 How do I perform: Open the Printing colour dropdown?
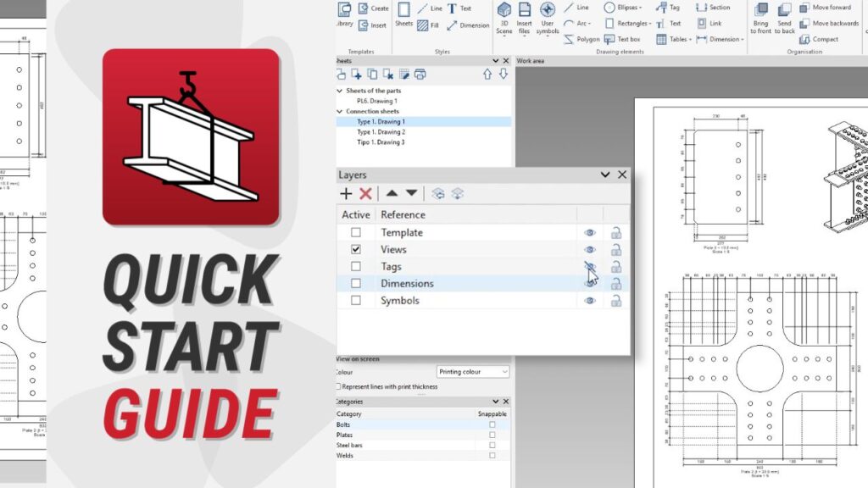(x=472, y=372)
